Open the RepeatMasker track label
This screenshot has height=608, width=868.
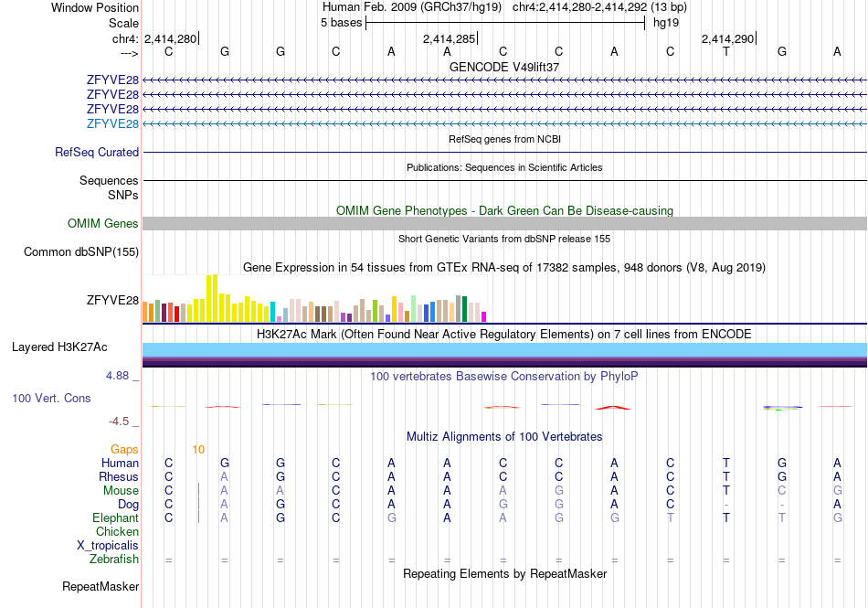tap(101, 587)
